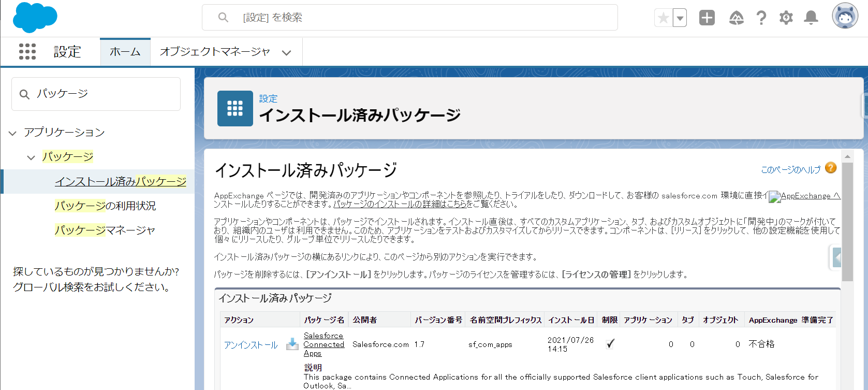Click the Quick Find magnifier icon
Viewport: 868px width, 390px height.
(x=24, y=94)
